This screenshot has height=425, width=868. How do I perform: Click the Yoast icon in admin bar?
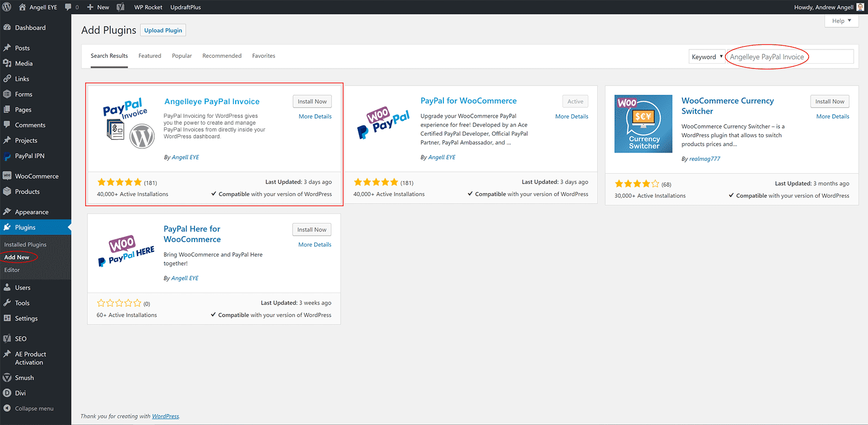click(x=120, y=7)
